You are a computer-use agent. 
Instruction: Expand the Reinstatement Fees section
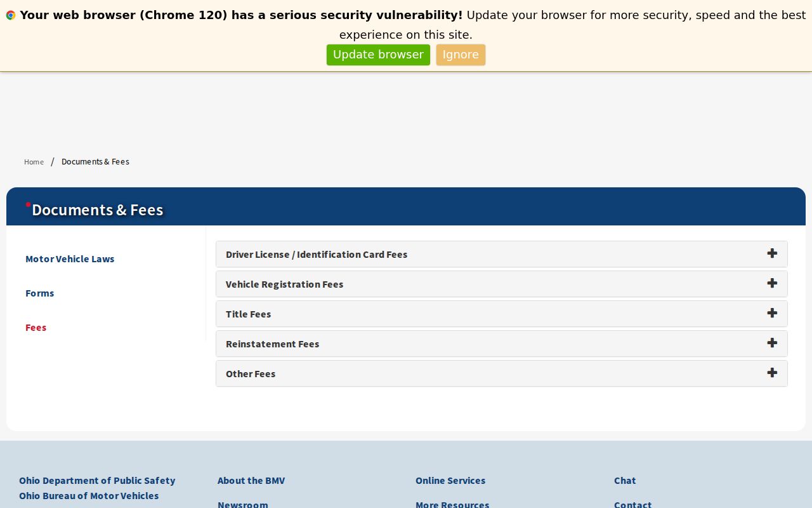click(502, 344)
